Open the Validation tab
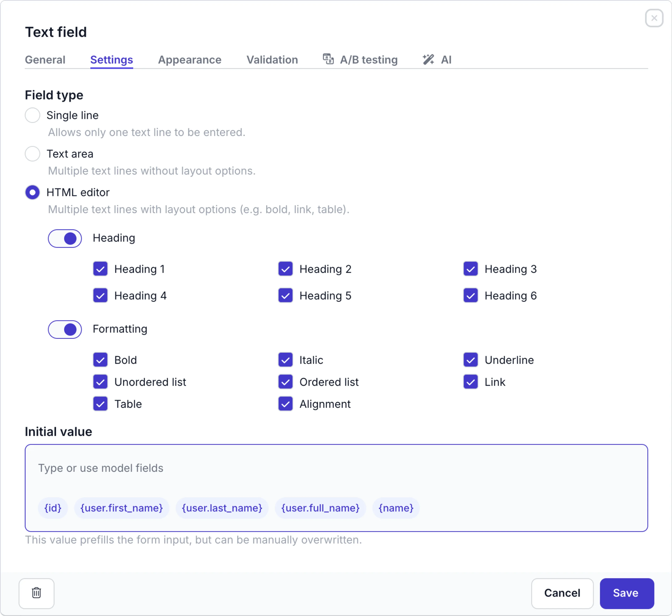The image size is (672, 616). pos(272,60)
